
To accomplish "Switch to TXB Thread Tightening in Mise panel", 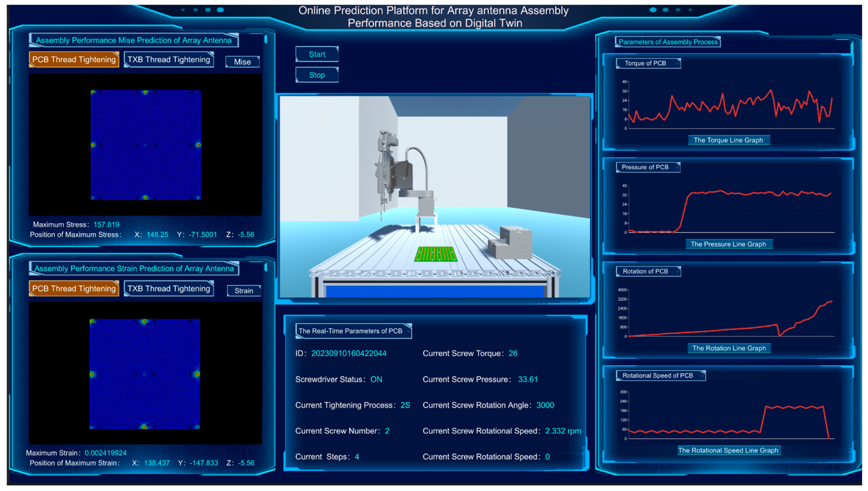I will pos(169,60).
